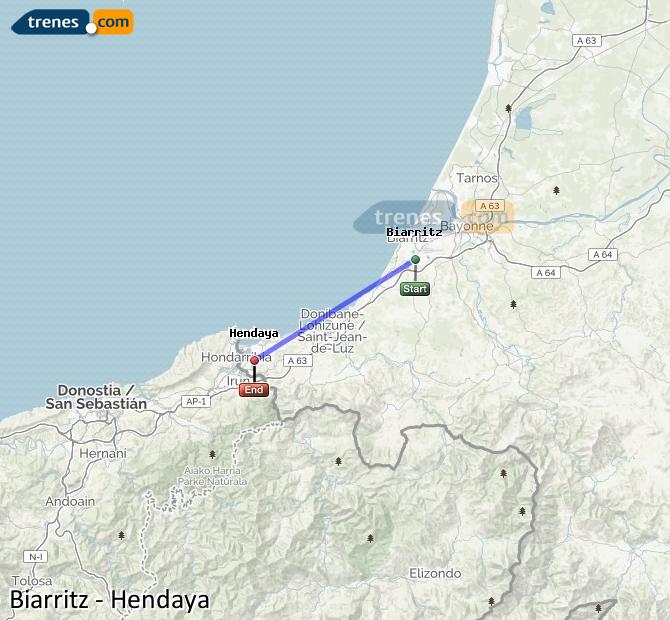Click the Elizondo town label

435,573
